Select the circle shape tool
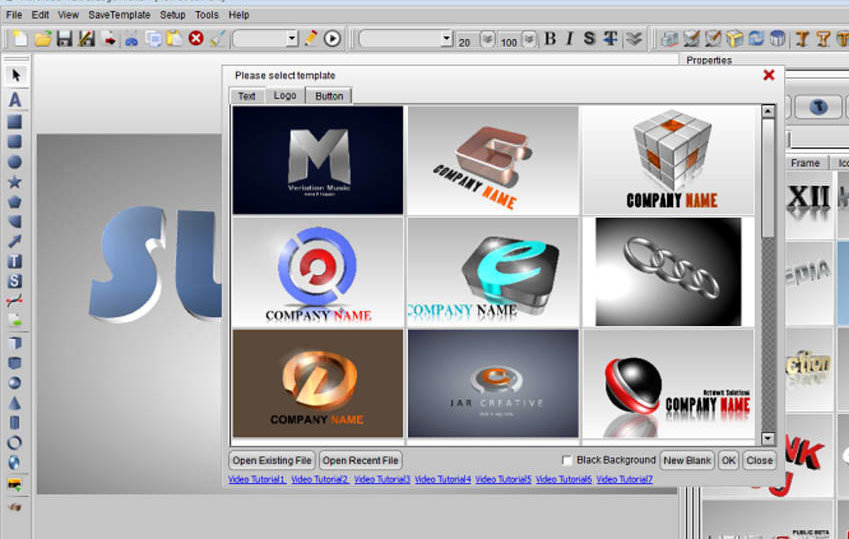849x539 pixels. click(x=15, y=161)
